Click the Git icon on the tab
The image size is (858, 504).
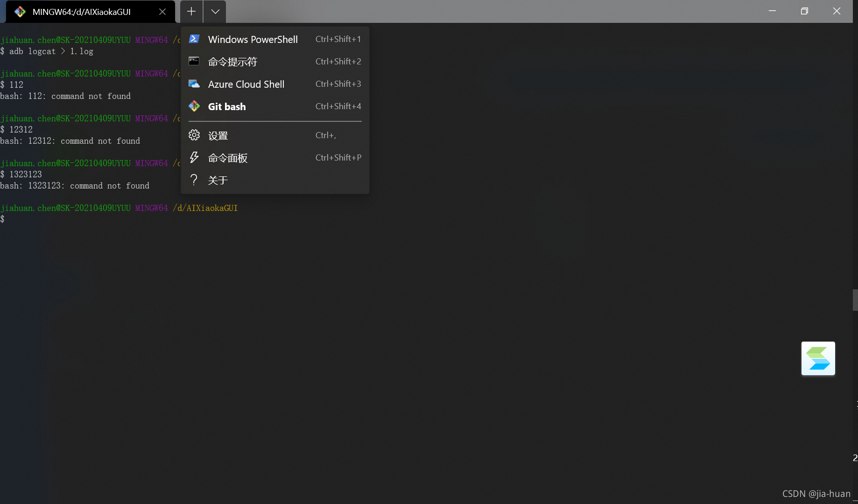(20, 12)
